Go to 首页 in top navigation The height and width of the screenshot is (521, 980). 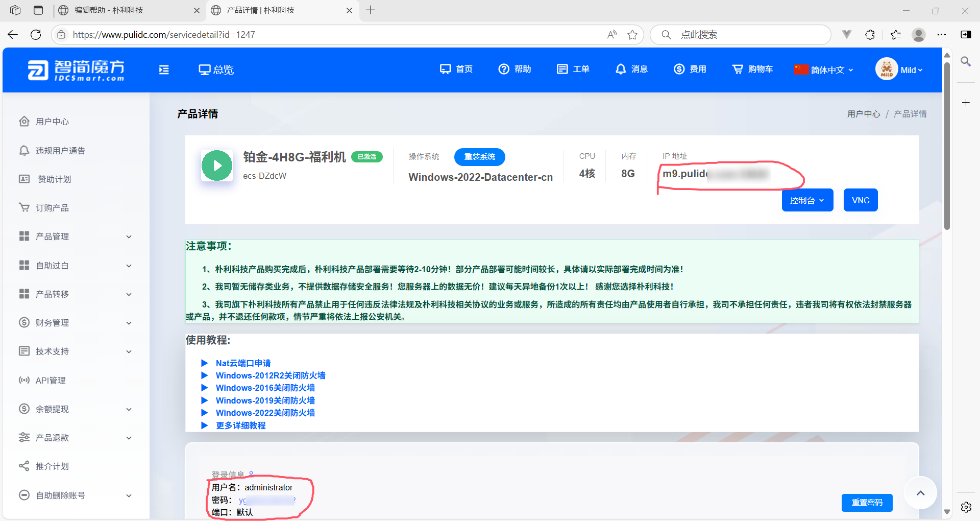coord(456,69)
